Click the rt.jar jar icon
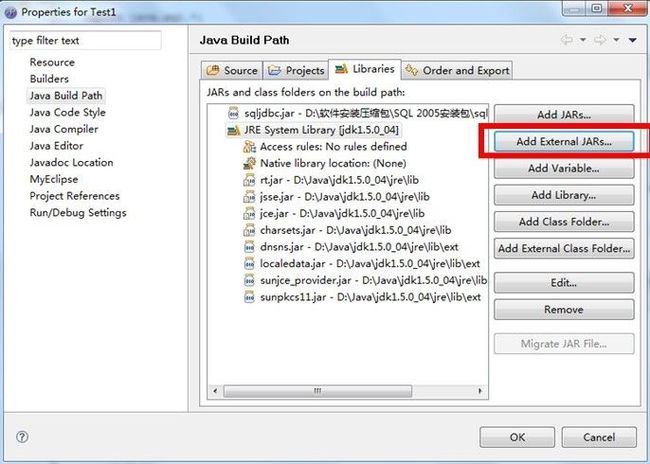The height and width of the screenshot is (464, 650). [x=249, y=180]
